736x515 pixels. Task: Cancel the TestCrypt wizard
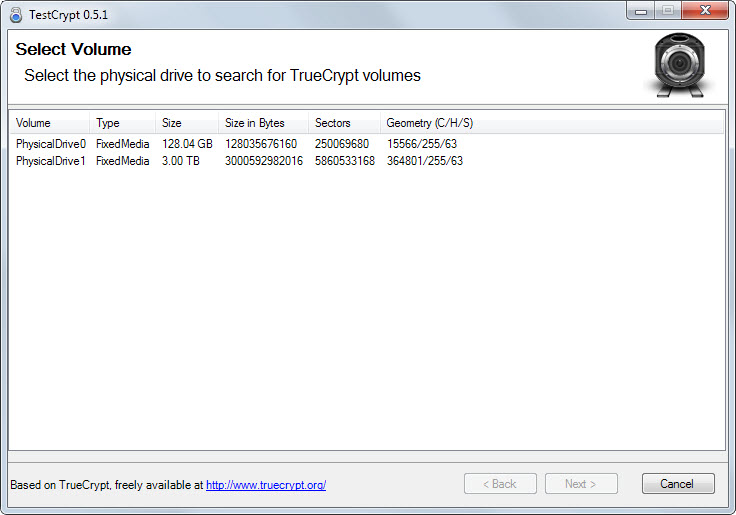tap(678, 484)
